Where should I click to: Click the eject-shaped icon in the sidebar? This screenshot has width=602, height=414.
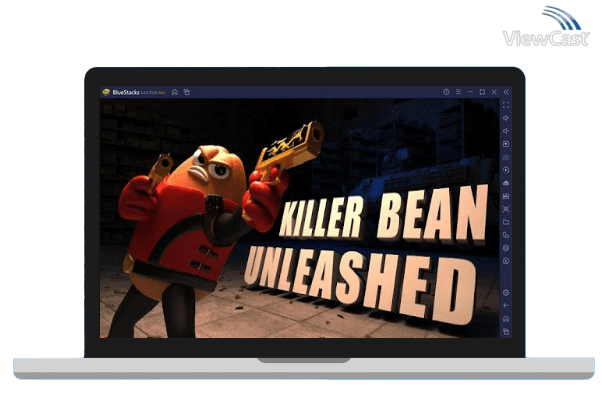coord(506,183)
